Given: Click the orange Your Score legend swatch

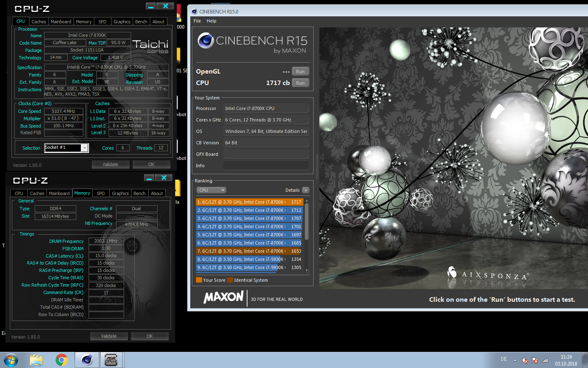Looking at the screenshot, I should [199, 280].
